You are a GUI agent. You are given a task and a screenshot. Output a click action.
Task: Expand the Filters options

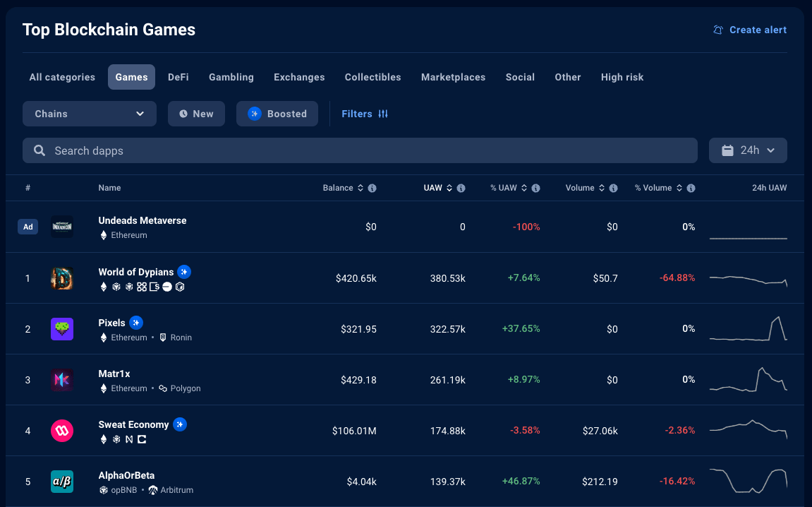(x=365, y=114)
